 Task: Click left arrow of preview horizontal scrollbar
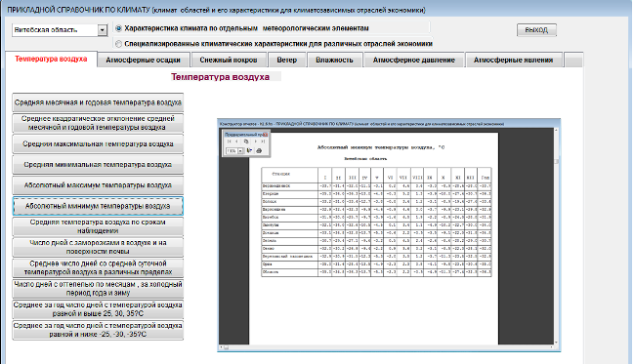pos(221,347)
